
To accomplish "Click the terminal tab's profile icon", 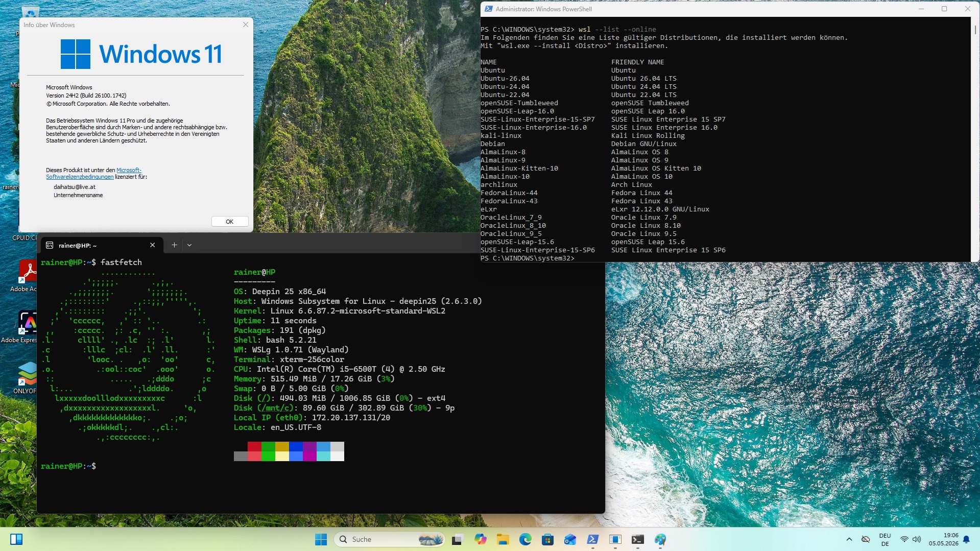I will [50, 246].
